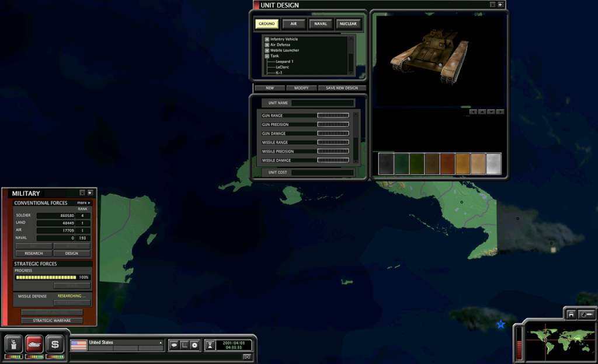Open the economy dollar-sign panel
Viewport: 598px width, 364px height.
(x=55, y=344)
